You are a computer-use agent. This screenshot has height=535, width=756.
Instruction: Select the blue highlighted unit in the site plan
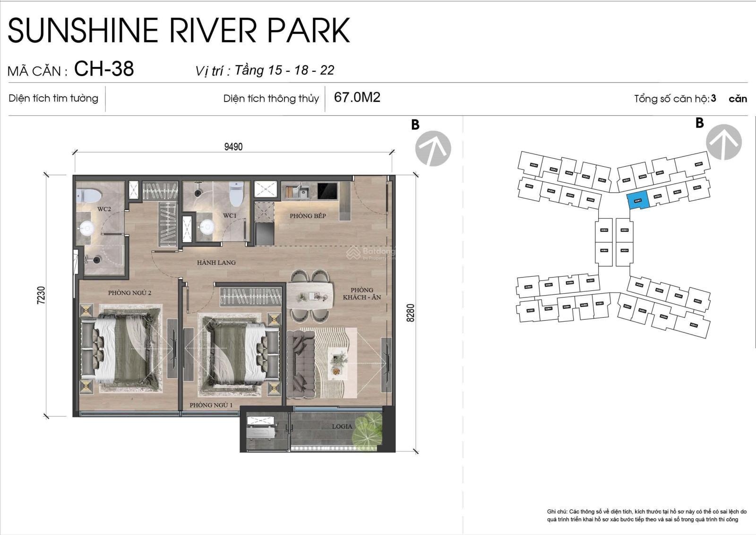point(638,201)
